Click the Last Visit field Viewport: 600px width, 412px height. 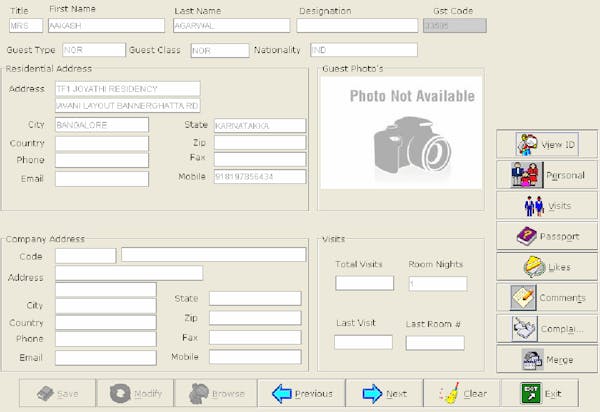[x=364, y=342]
